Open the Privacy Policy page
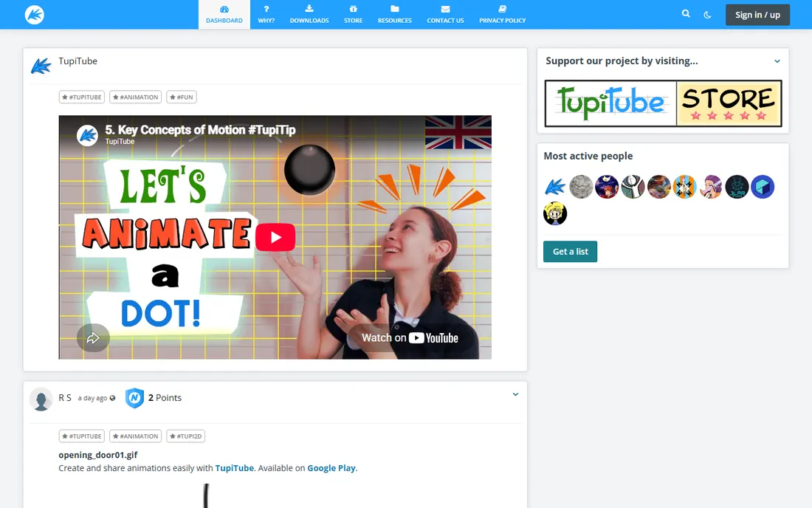 502,15
